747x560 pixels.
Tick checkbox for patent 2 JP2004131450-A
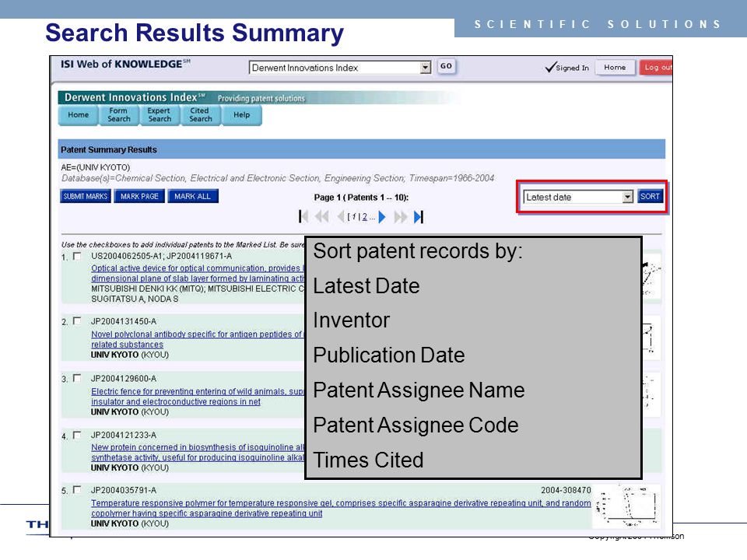[x=77, y=321]
